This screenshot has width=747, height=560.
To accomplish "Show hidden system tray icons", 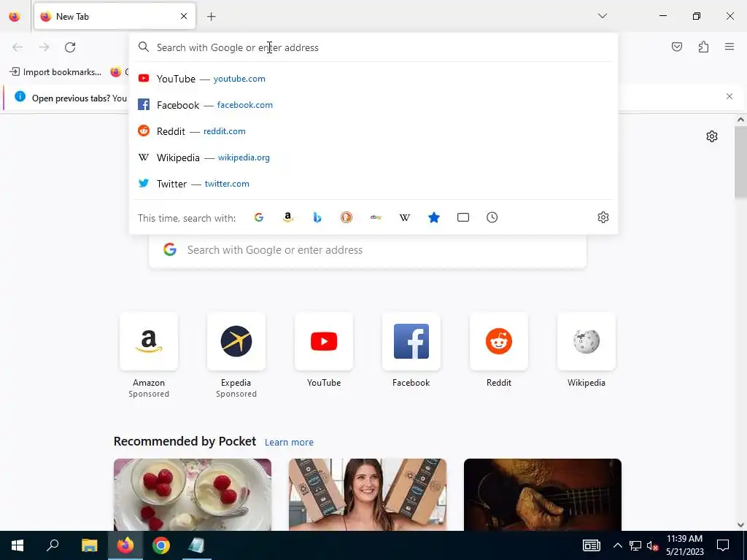I will [x=617, y=545].
